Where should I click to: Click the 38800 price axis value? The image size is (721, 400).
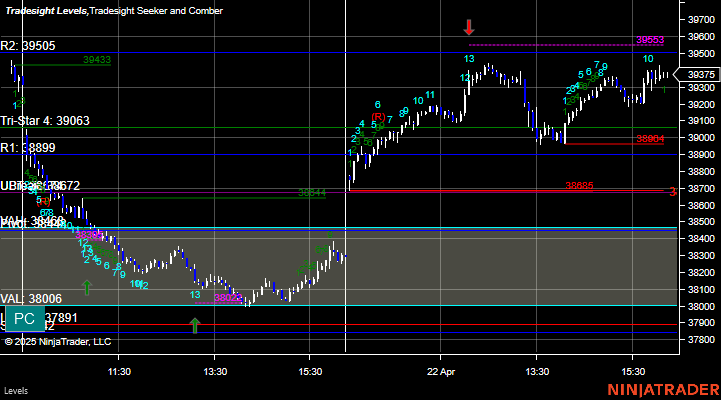(x=701, y=171)
